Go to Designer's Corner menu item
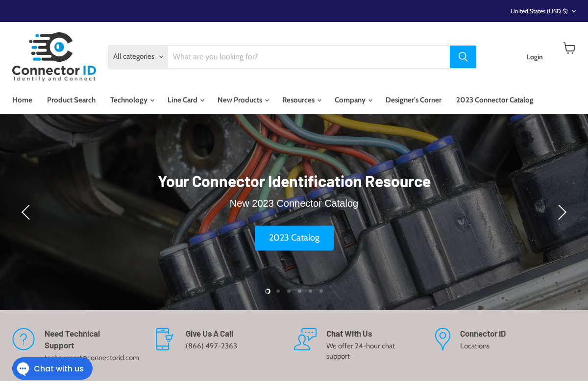 click(x=413, y=100)
